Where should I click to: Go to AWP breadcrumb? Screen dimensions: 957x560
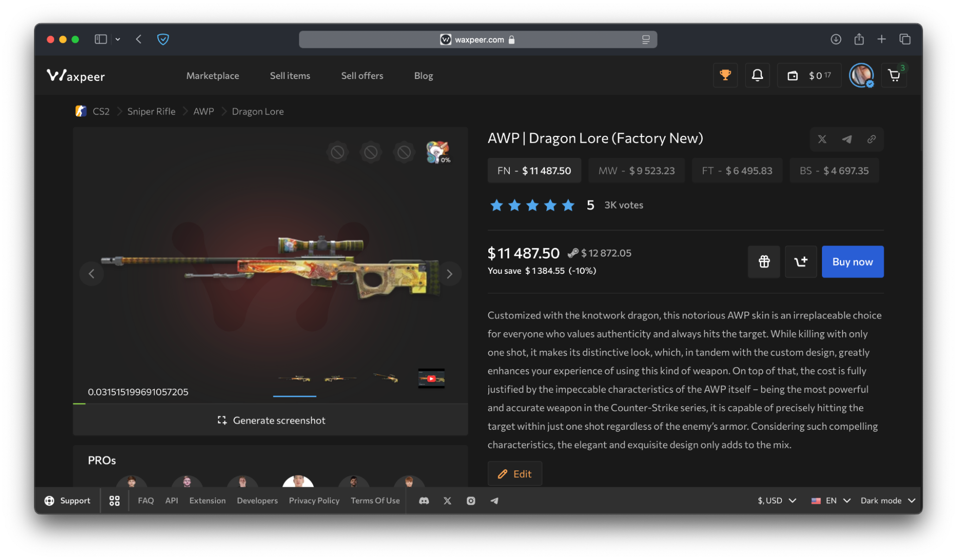(x=203, y=112)
